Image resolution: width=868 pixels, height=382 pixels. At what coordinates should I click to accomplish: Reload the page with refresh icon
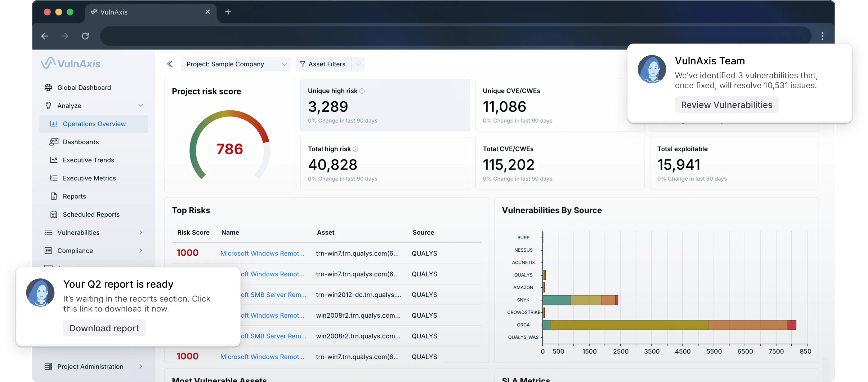85,36
